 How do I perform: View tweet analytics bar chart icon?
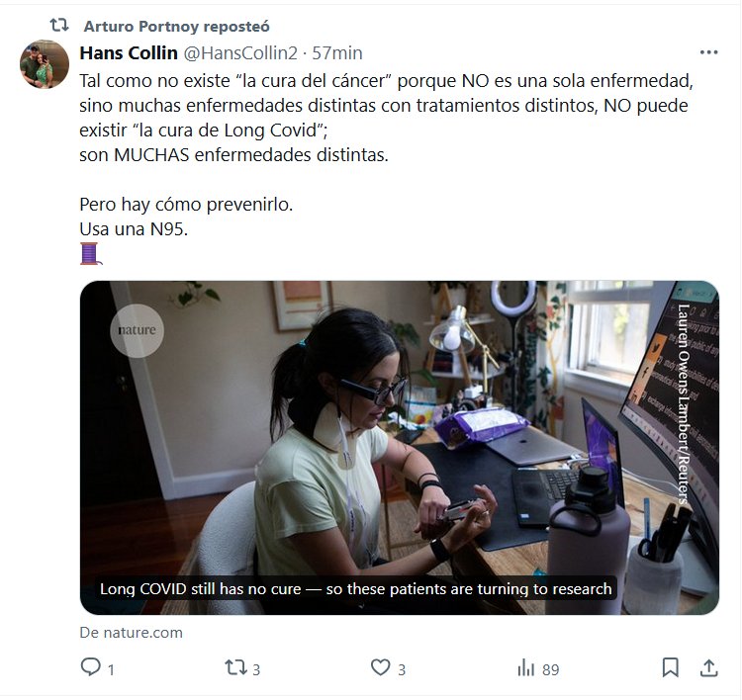coord(526,668)
